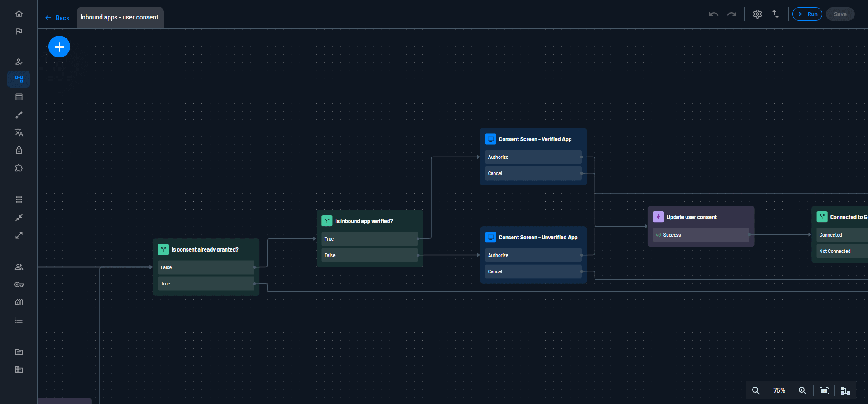The height and width of the screenshot is (404, 868).
Task: Go to the home icon
Action: pyautogui.click(x=19, y=14)
